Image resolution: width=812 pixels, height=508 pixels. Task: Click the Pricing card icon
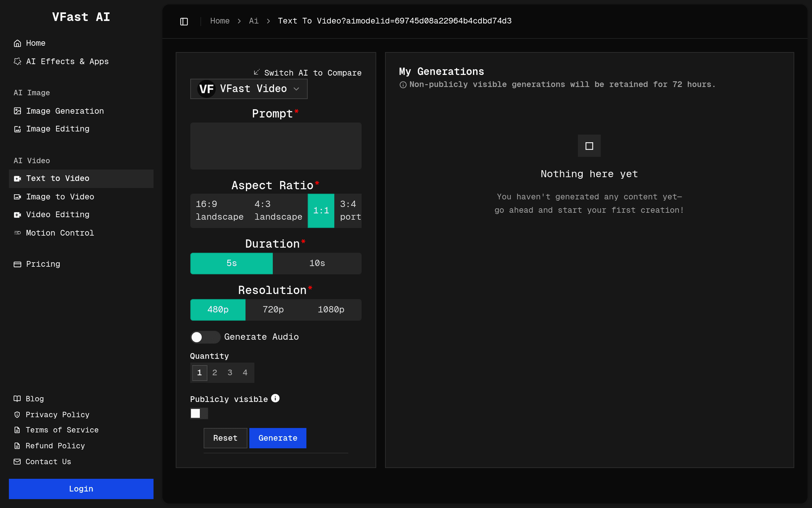click(x=17, y=264)
